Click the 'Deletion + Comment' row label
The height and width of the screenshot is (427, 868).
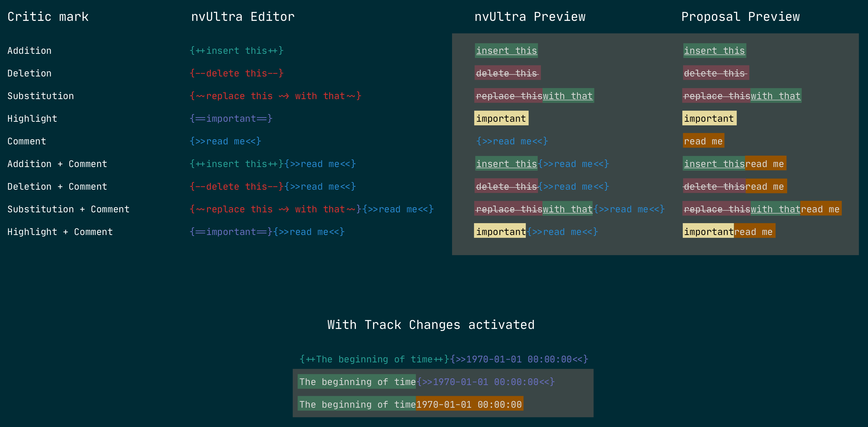pyautogui.click(x=57, y=187)
